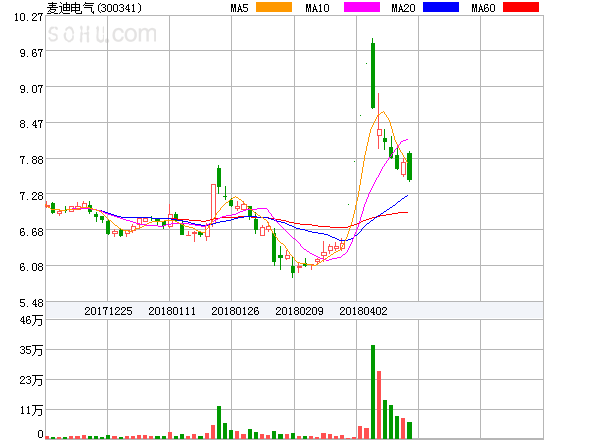600x440 pixels.
Task: Click the 20180126 date label
Action: pos(235,311)
